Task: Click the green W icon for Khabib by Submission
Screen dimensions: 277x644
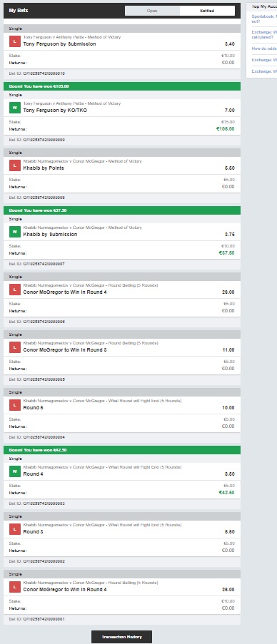Action: (x=15, y=232)
